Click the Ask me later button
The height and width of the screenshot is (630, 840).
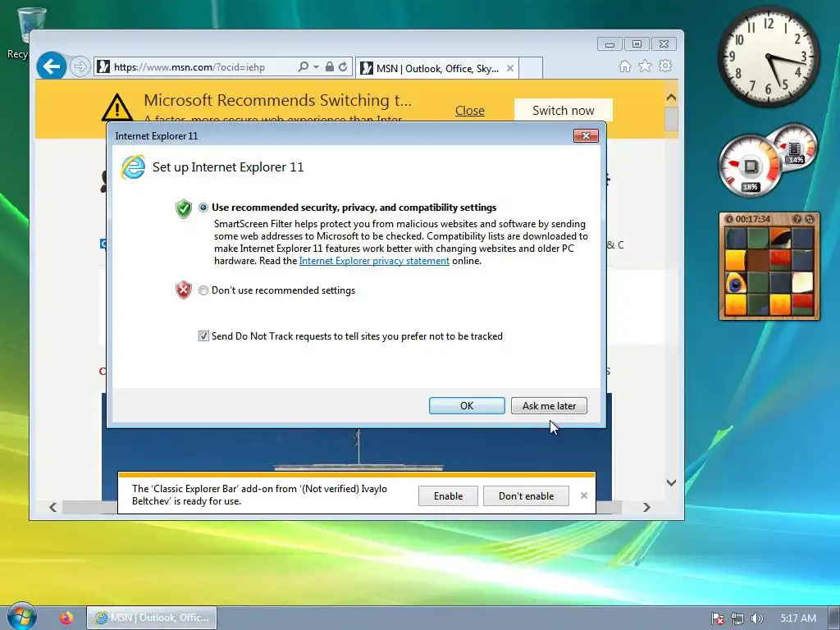[x=549, y=405]
